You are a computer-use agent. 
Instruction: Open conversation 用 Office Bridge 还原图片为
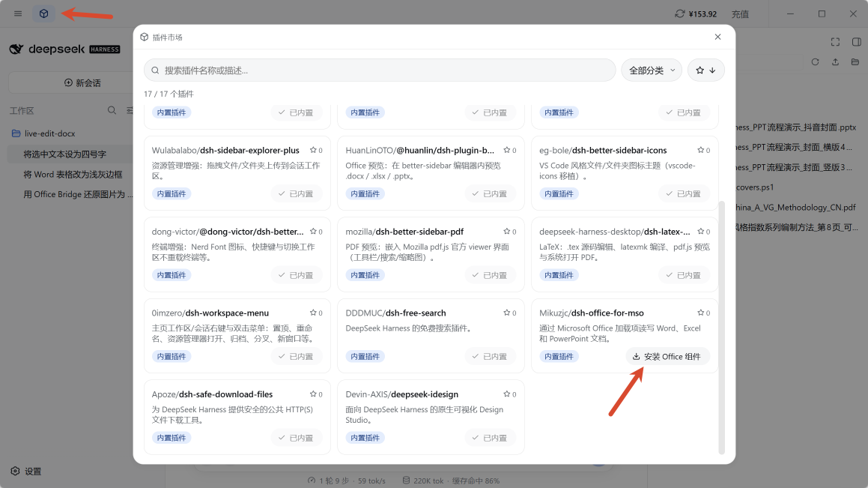(x=78, y=194)
